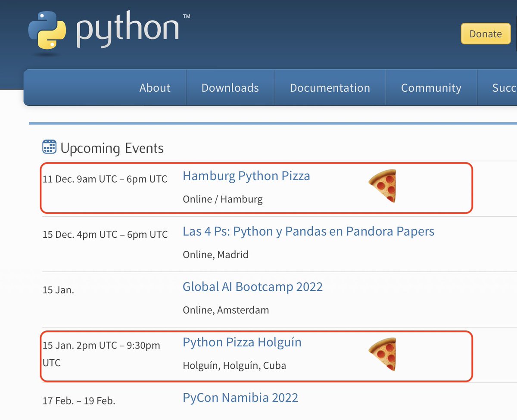Click the pizza emoji beside Hamburg Python Pizza

(x=383, y=186)
